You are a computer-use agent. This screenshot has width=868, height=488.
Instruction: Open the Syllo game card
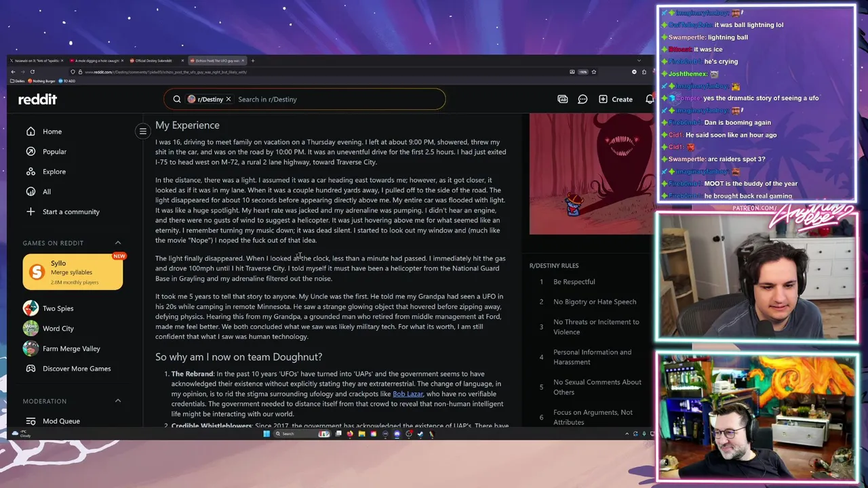tap(73, 272)
